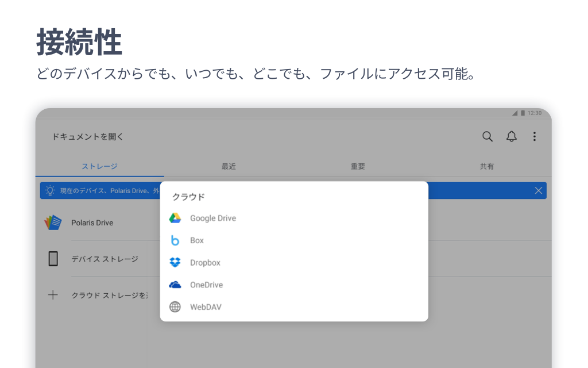Click the signal strength icon in status bar
The height and width of the screenshot is (368, 588).
point(515,113)
